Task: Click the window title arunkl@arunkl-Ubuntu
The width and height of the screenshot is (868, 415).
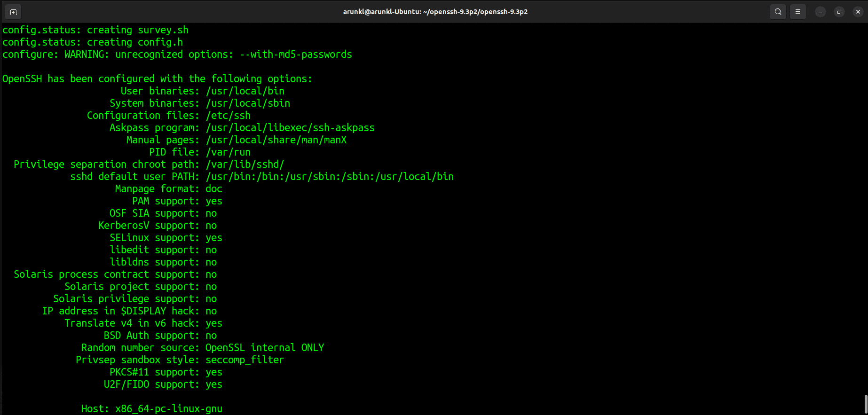Action: coord(435,12)
